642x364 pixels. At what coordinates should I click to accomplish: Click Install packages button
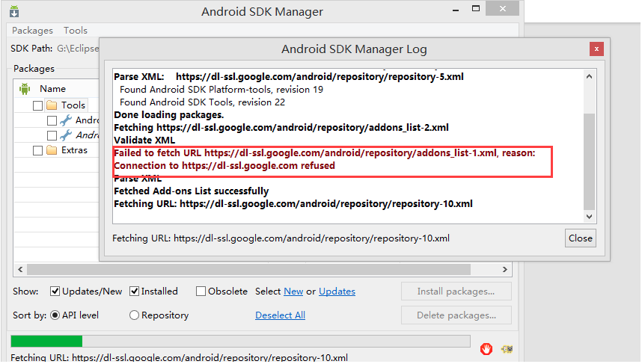[456, 291]
